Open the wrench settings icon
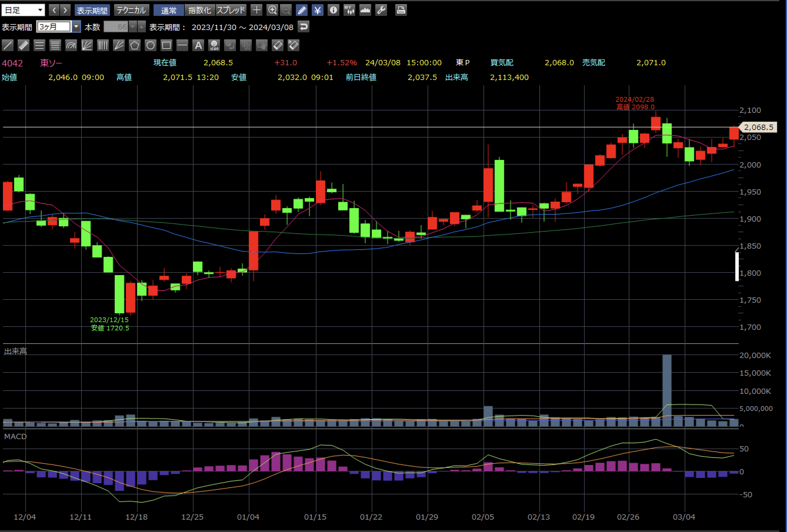787x532 pixels. pyautogui.click(x=381, y=10)
